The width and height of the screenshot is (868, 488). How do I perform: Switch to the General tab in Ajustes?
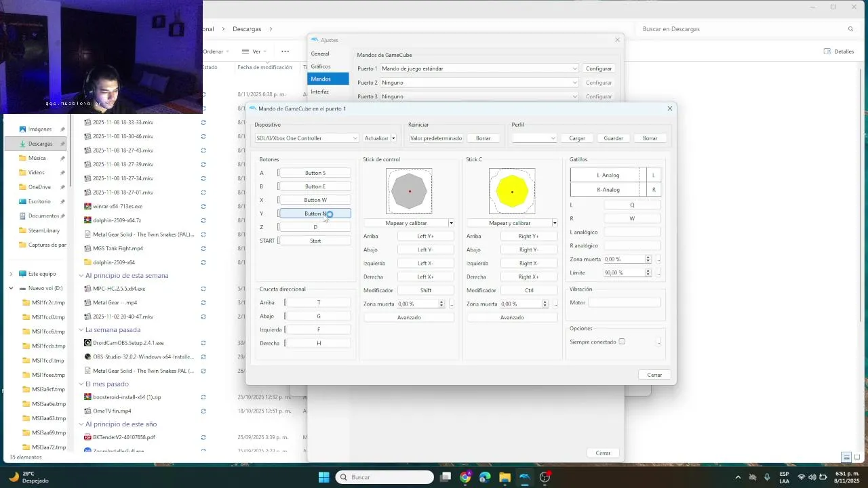[x=328, y=54]
